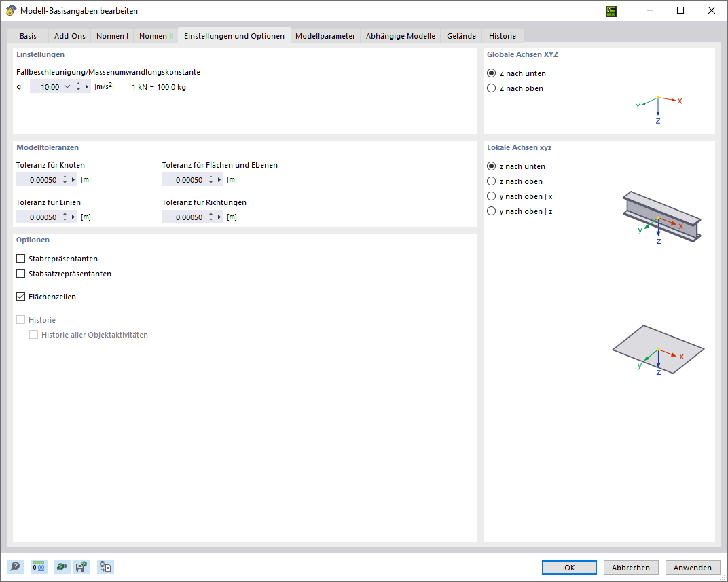Open right arrow menu of Toleranz für Linien
This screenshot has height=582, width=728.
coord(73,217)
